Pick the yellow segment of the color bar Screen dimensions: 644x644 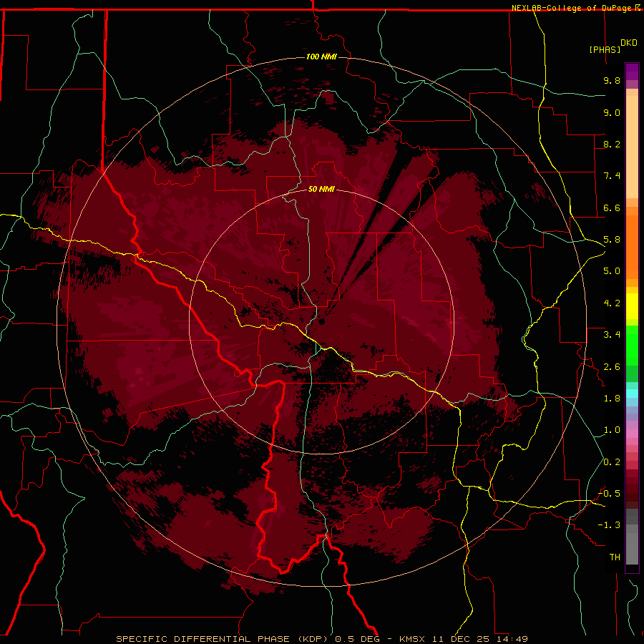(x=632, y=306)
